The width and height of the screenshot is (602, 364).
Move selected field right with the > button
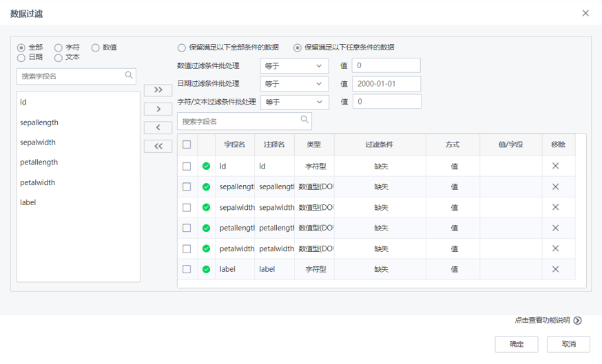point(158,109)
